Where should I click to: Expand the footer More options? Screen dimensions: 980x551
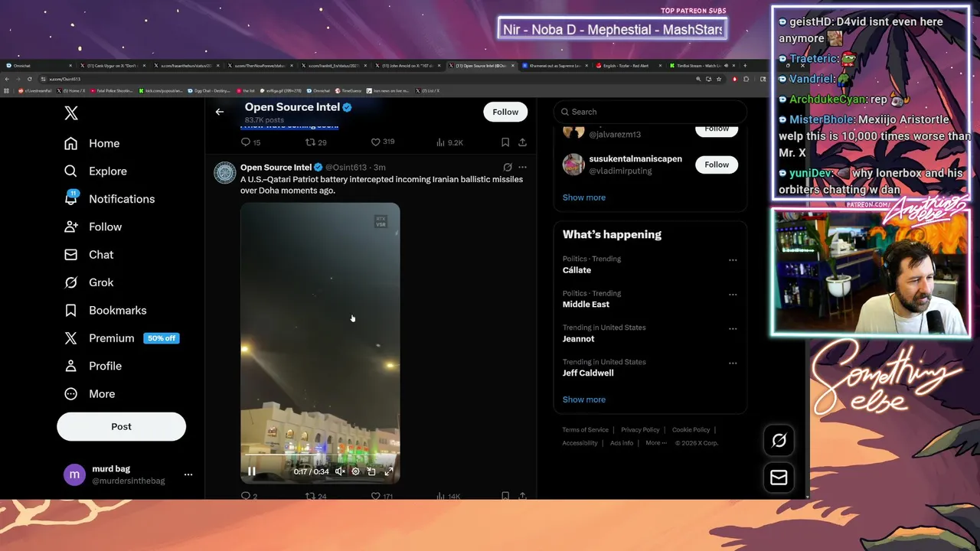point(656,443)
